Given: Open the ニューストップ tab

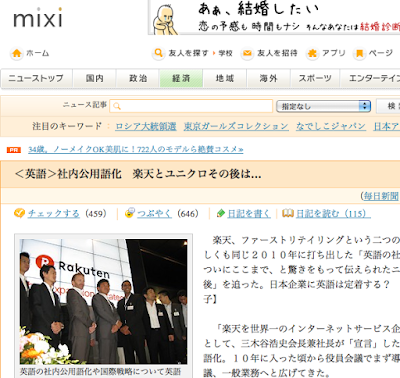Looking at the screenshot, I should (36, 78).
